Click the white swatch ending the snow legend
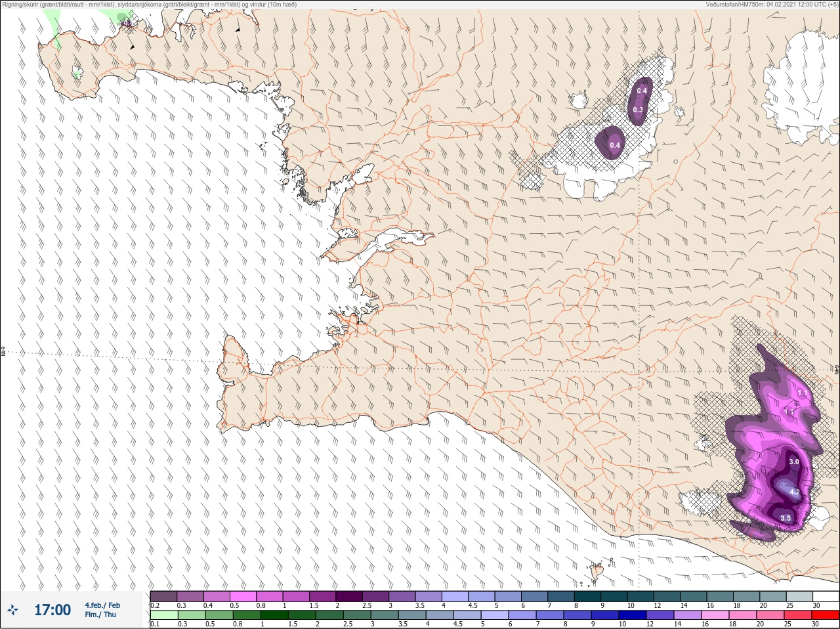The height and width of the screenshot is (629, 840). pyautogui.click(x=826, y=596)
